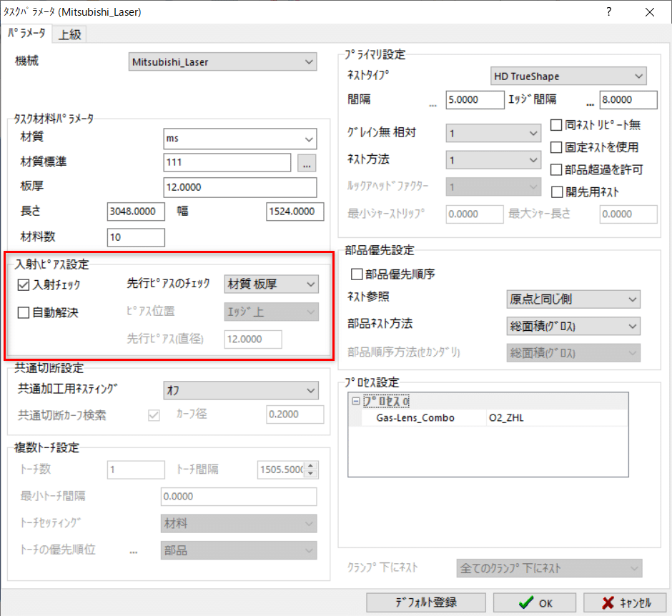This screenshot has width=672, height=616.
Task: Click the エッジ間隔 field showing 8.0000
Action: (x=628, y=100)
